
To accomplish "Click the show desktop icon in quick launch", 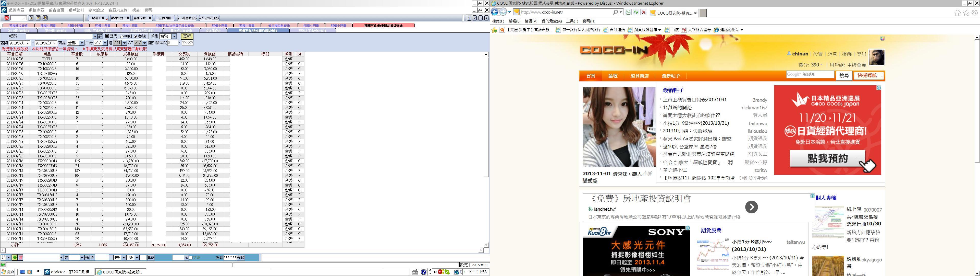I will click(22, 272).
